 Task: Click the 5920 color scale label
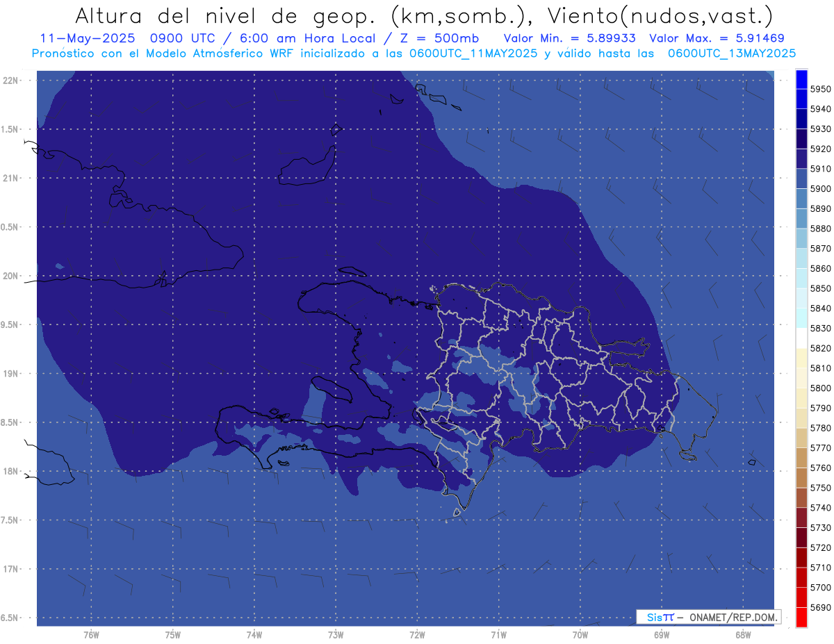(x=821, y=149)
